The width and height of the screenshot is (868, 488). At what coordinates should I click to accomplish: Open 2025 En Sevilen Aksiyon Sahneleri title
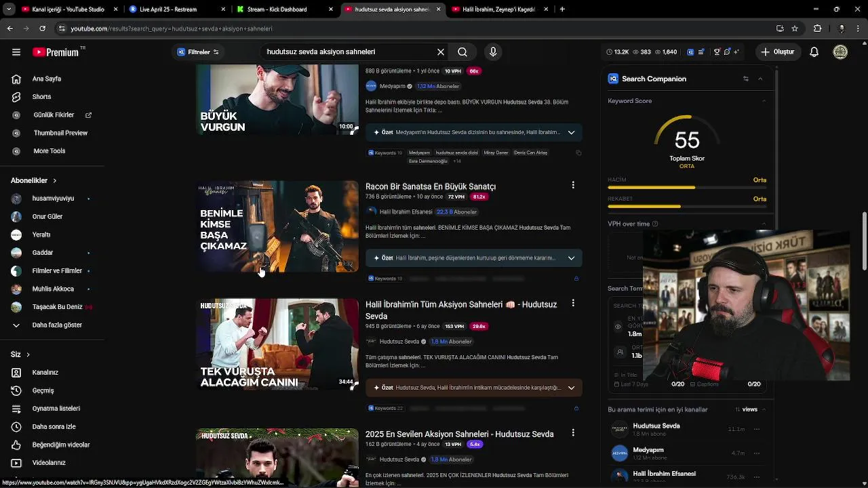(459, 434)
